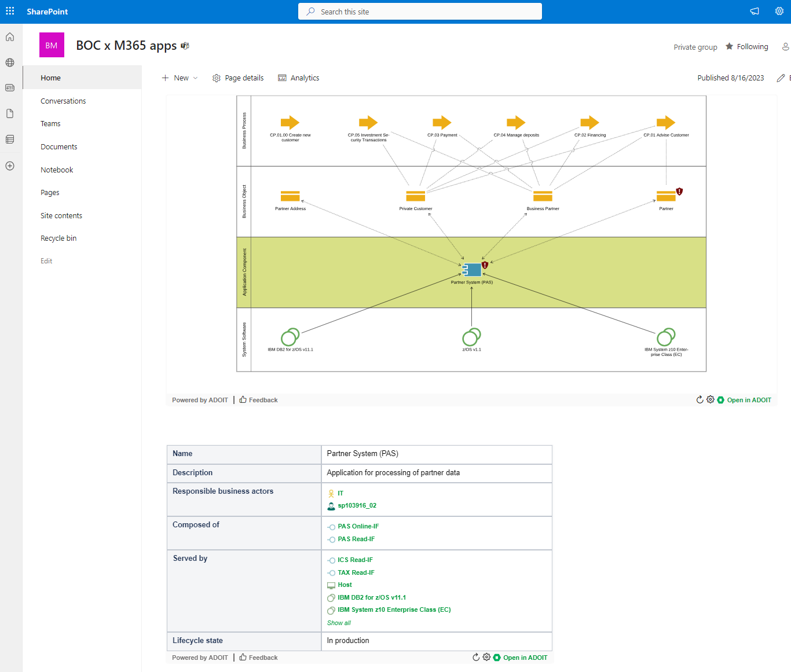Open Pages in site navigation
The image size is (791, 672).
(x=50, y=193)
